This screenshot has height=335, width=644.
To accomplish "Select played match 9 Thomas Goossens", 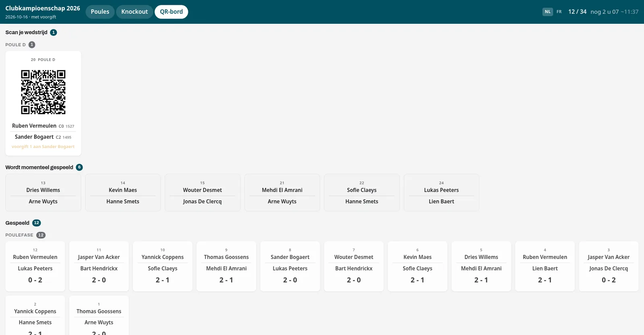I will click(x=226, y=266).
